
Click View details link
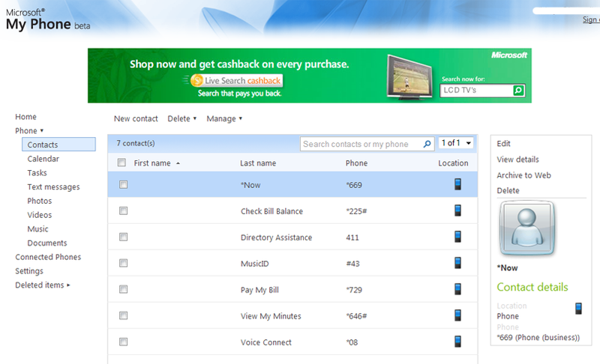(x=517, y=160)
